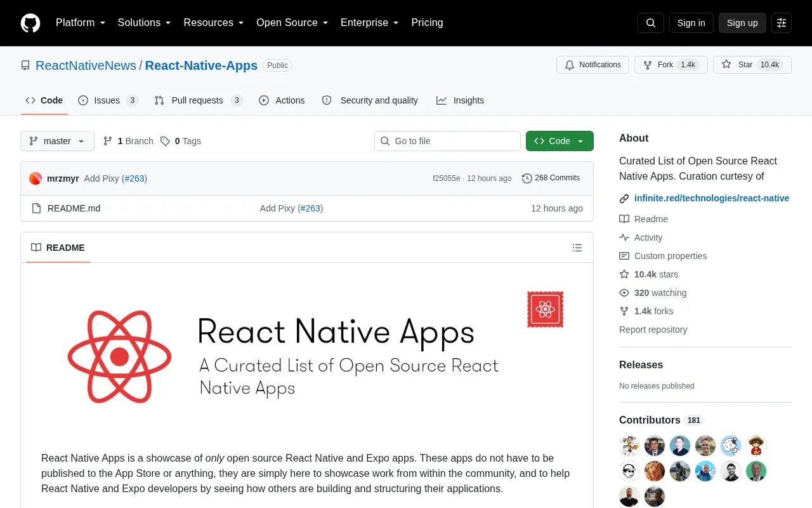Click the README.md file icon
The height and width of the screenshot is (508, 812).
(x=36, y=208)
